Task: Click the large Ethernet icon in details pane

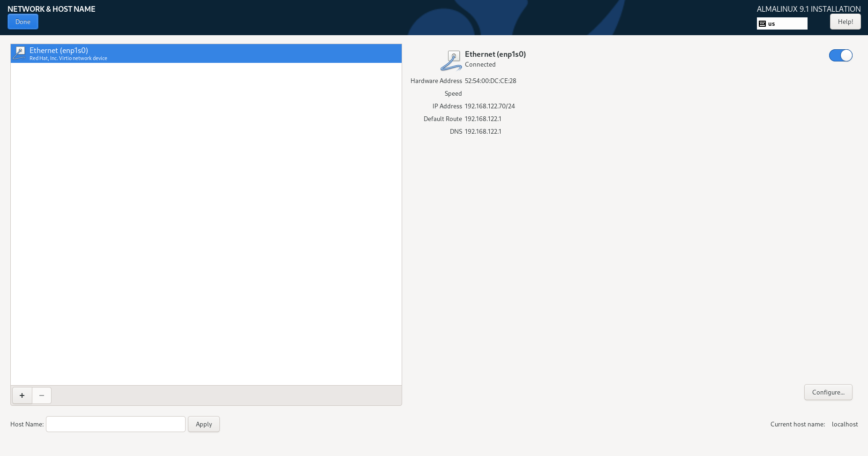Action: (451, 60)
